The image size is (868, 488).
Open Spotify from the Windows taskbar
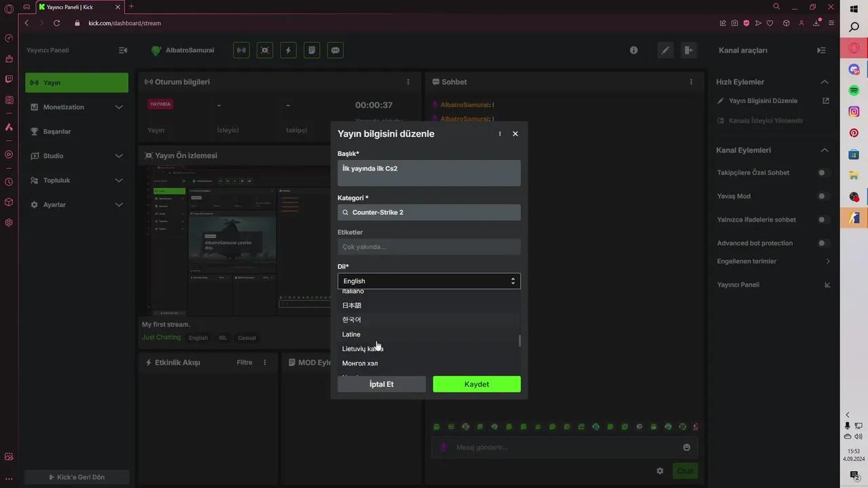click(854, 90)
